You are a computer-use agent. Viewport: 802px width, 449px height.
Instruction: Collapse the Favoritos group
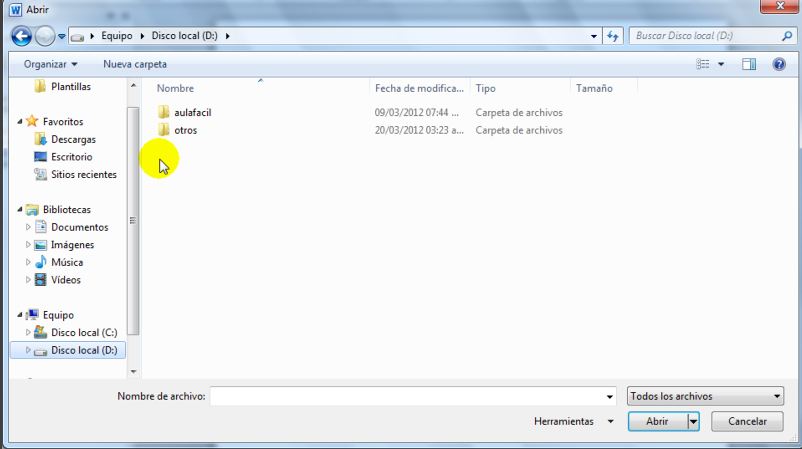(19, 122)
